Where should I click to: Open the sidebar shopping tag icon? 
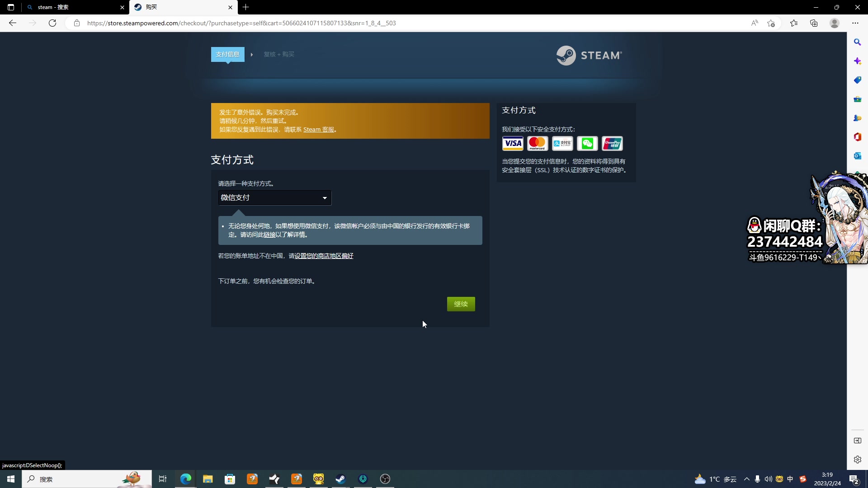(x=858, y=80)
